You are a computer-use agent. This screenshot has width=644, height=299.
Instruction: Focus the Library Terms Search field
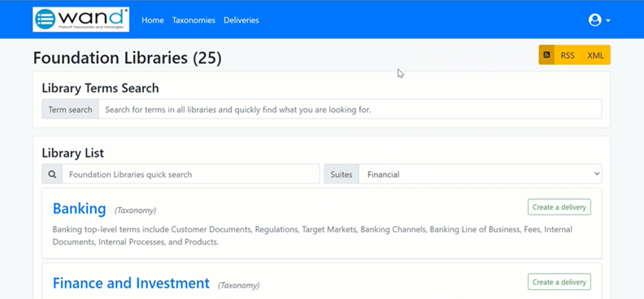(350, 110)
